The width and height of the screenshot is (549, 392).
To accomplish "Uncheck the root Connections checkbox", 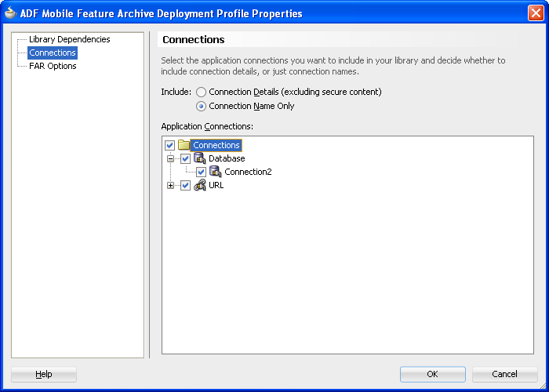I will pos(170,145).
